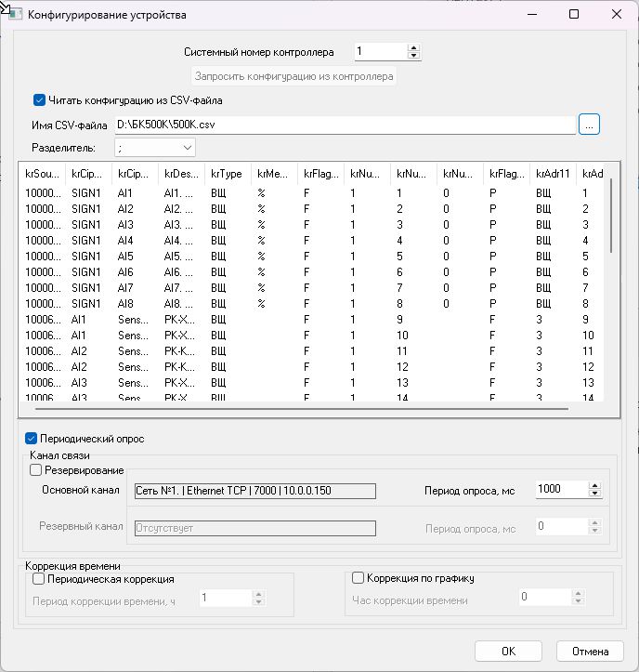Select the table row with AI1 SIGN1
639x672 pixels.
pyautogui.click(x=311, y=192)
